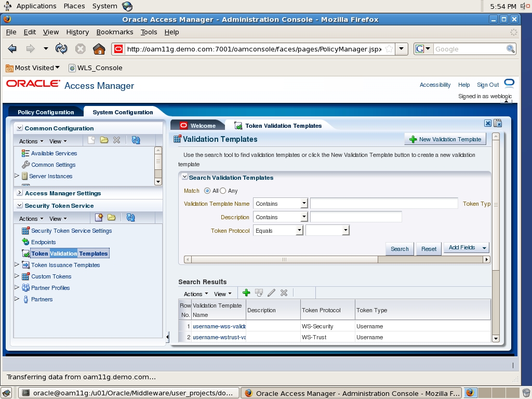Open username-wss-valid template link

point(219,326)
